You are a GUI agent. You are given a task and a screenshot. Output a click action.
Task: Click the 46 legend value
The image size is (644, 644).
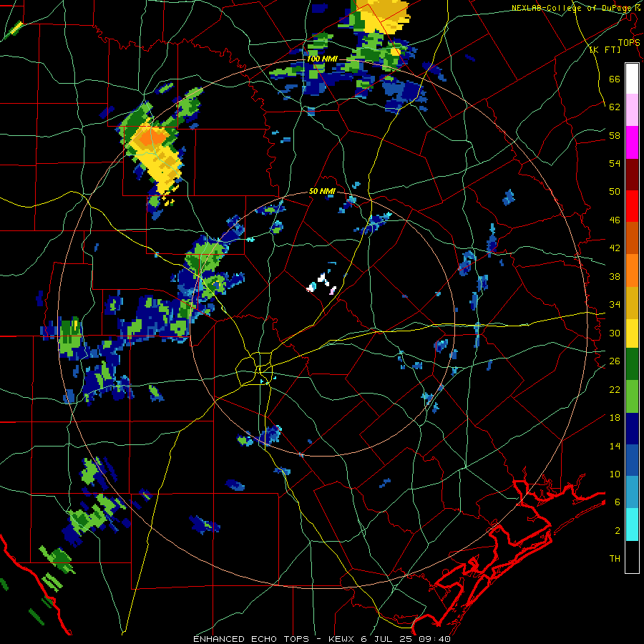[615, 220]
